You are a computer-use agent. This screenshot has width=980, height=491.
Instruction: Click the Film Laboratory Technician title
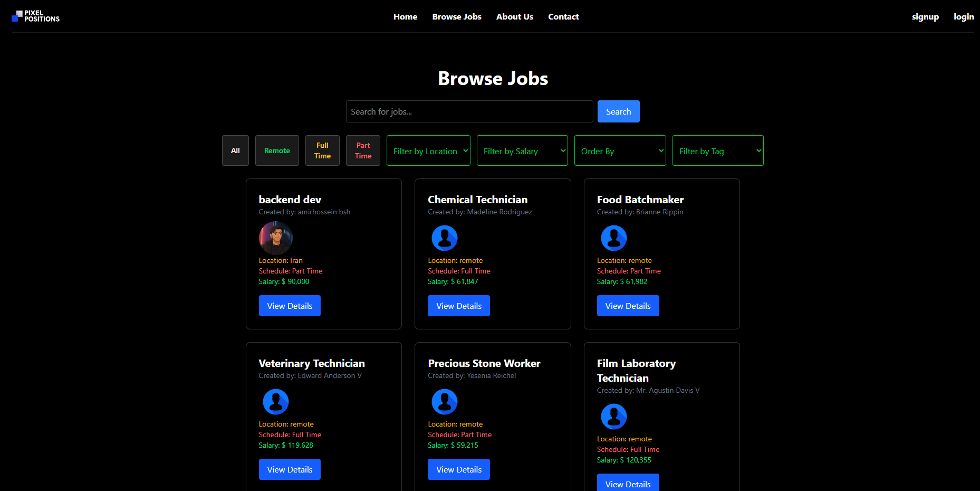point(636,371)
